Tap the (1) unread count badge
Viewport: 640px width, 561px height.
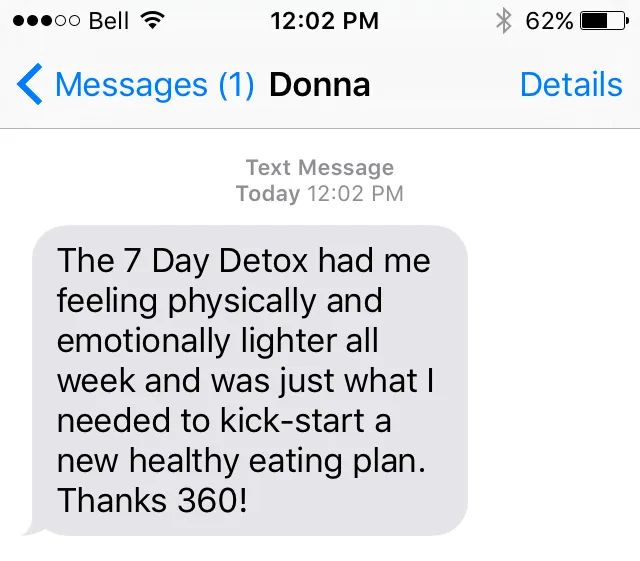(236, 85)
